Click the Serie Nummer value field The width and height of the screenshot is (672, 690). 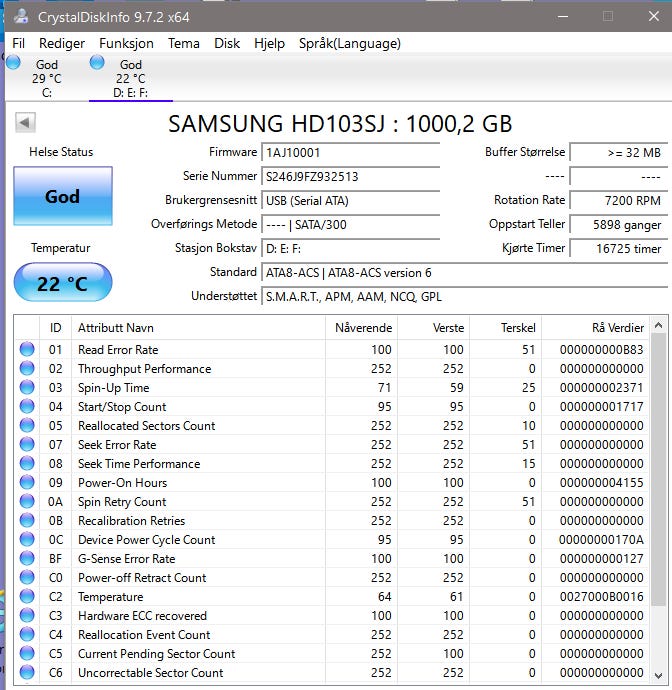tap(349, 176)
